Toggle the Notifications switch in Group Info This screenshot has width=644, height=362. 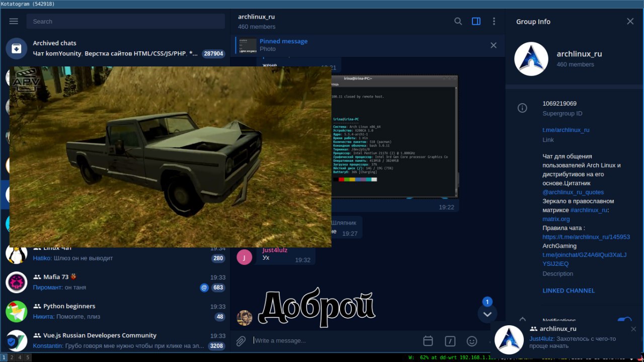[x=624, y=320]
